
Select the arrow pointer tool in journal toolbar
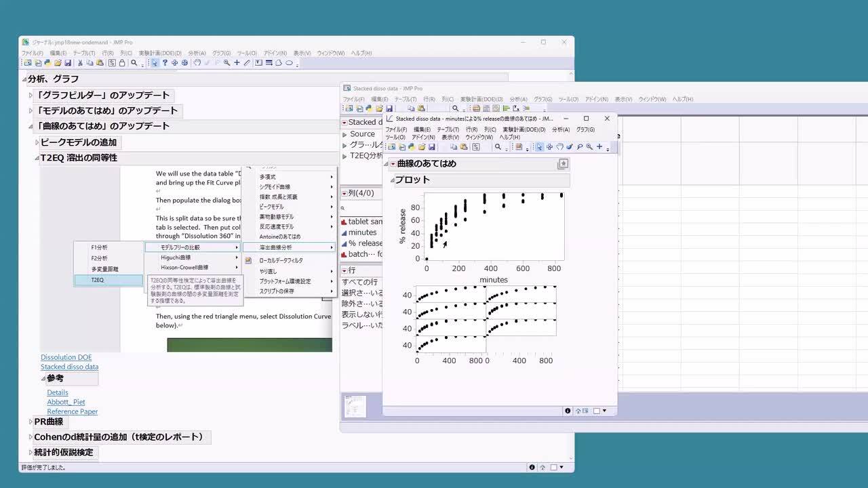coord(154,62)
